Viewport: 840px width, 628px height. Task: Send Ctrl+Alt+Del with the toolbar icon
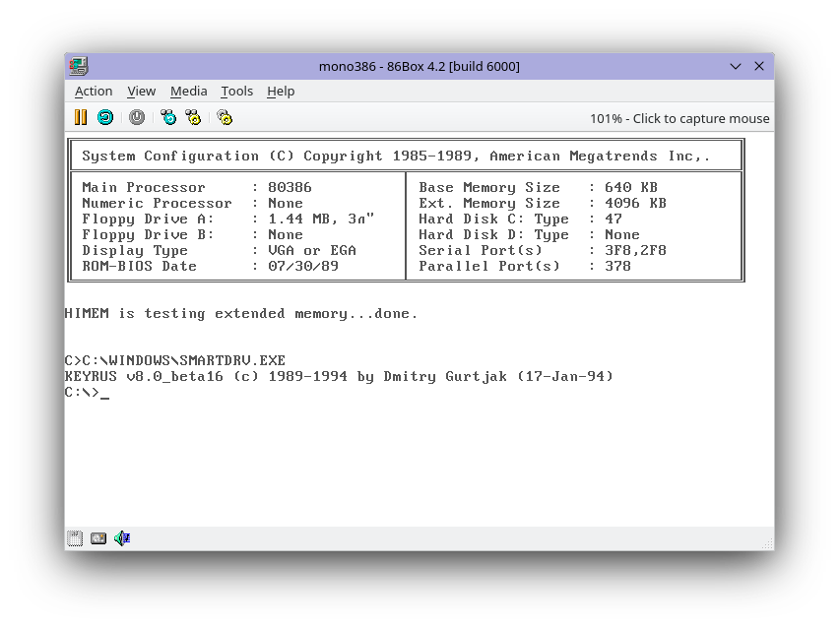coord(168,117)
